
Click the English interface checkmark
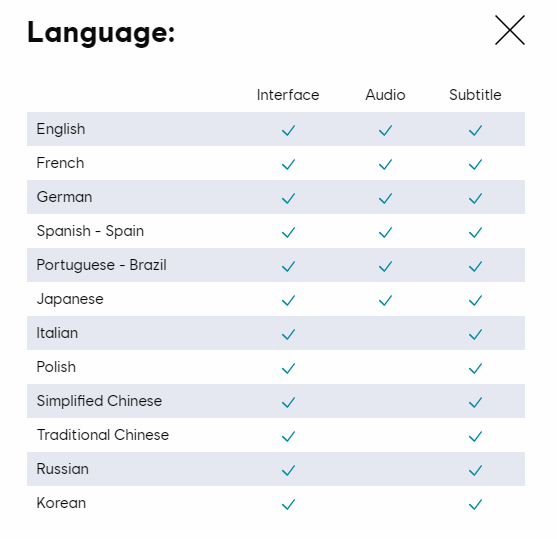coord(288,130)
